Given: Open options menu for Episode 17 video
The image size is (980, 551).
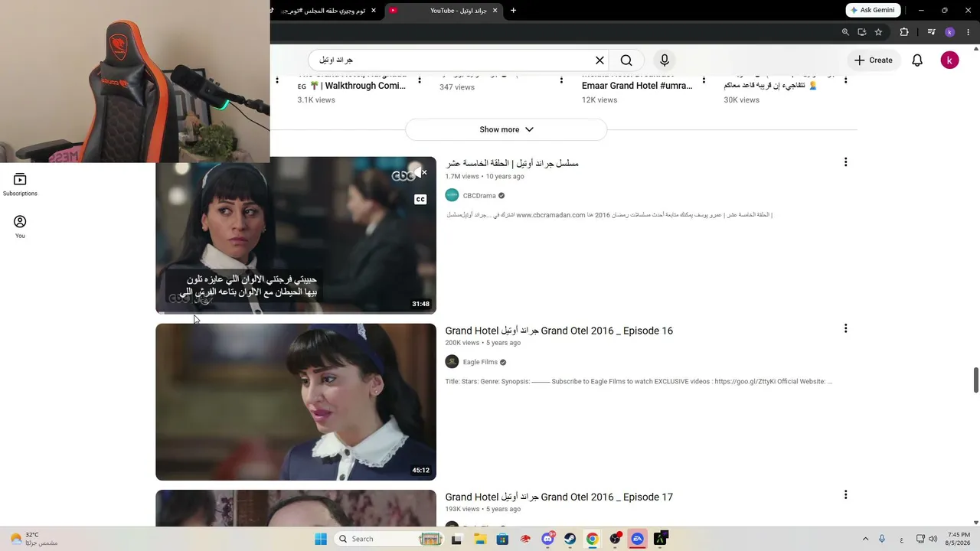Looking at the screenshot, I should coord(845,495).
